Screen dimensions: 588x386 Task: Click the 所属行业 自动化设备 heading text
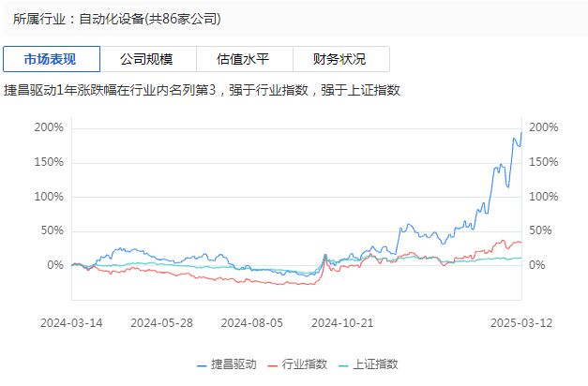pyautogui.click(x=116, y=19)
